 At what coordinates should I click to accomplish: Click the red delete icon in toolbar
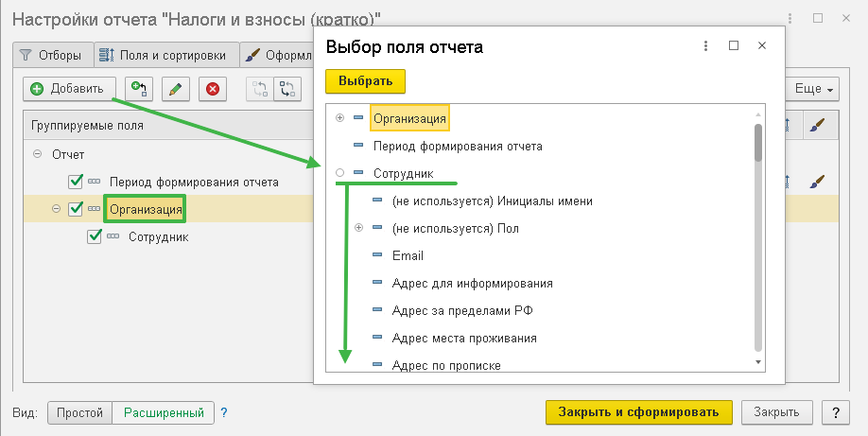(213, 89)
